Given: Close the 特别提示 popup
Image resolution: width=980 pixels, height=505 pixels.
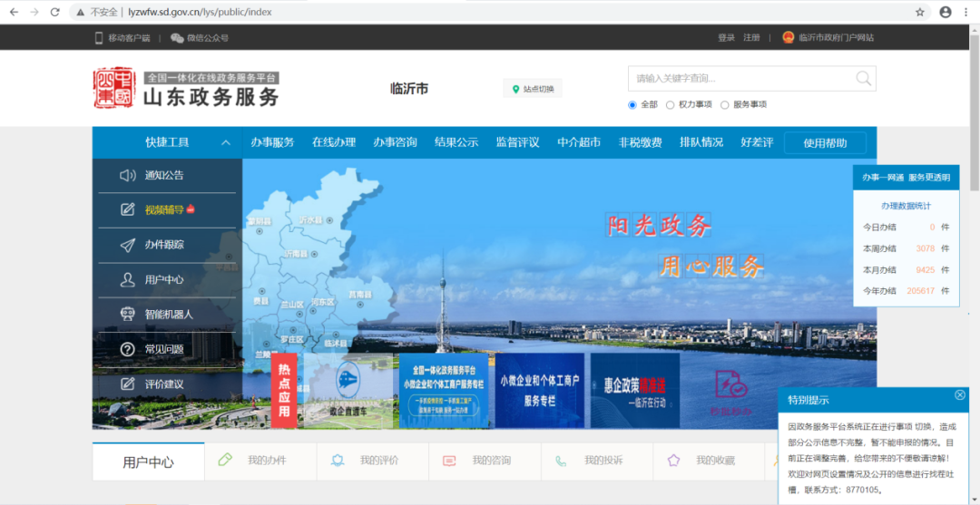Looking at the screenshot, I should pos(960,395).
